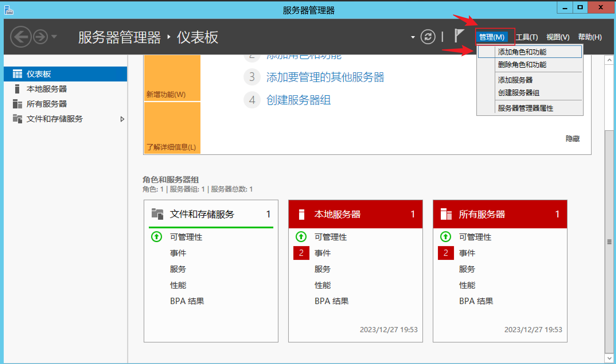This screenshot has height=364, width=616.
Task: Click the red events badge in All Servers tile
Action: [x=446, y=253]
